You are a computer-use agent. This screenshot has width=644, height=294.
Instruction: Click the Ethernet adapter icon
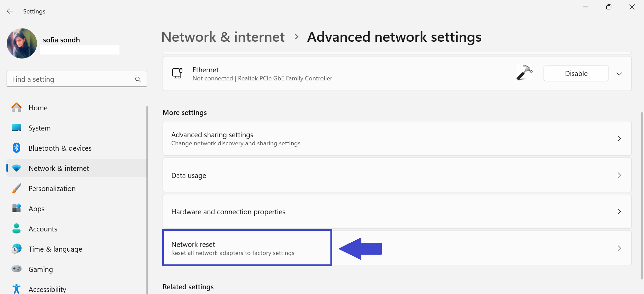click(x=177, y=73)
